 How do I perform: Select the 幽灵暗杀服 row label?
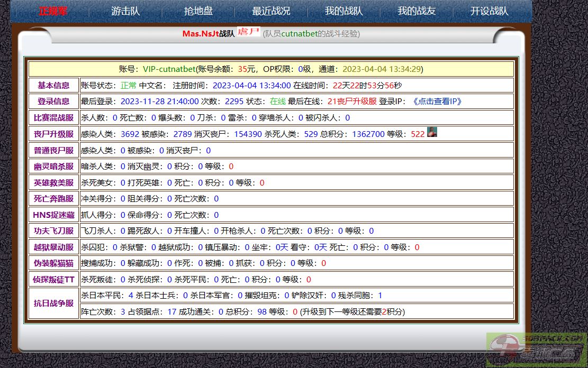[53, 167]
